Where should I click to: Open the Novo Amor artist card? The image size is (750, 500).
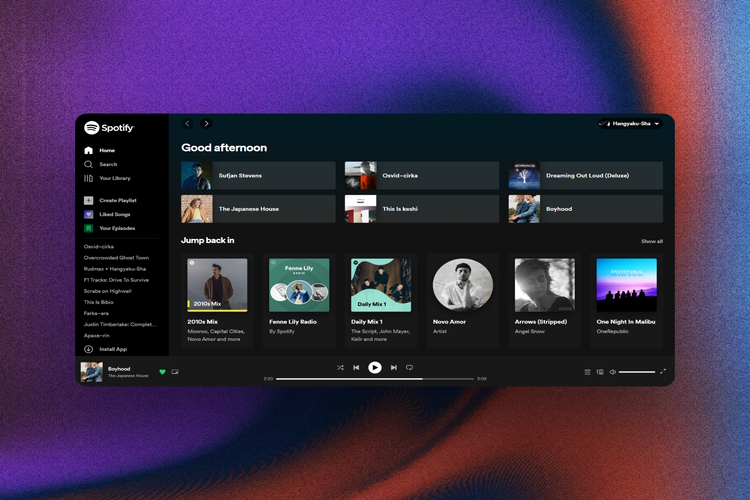click(463, 300)
